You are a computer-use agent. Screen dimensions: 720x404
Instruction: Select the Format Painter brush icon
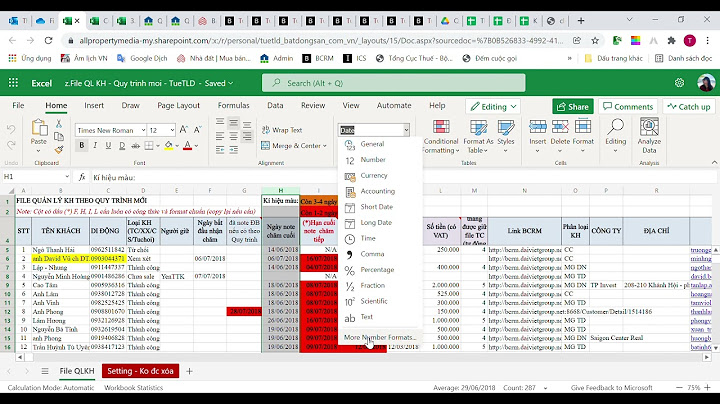(x=59, y=150)
